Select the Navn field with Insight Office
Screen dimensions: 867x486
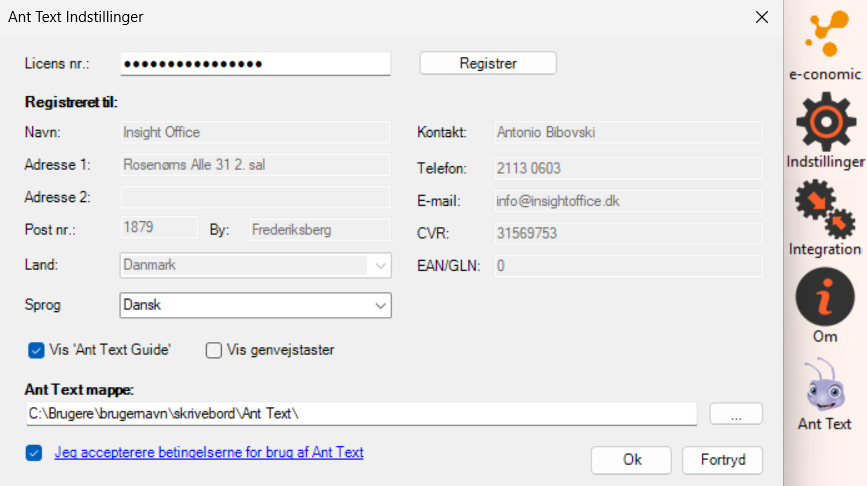click(255, 132)
